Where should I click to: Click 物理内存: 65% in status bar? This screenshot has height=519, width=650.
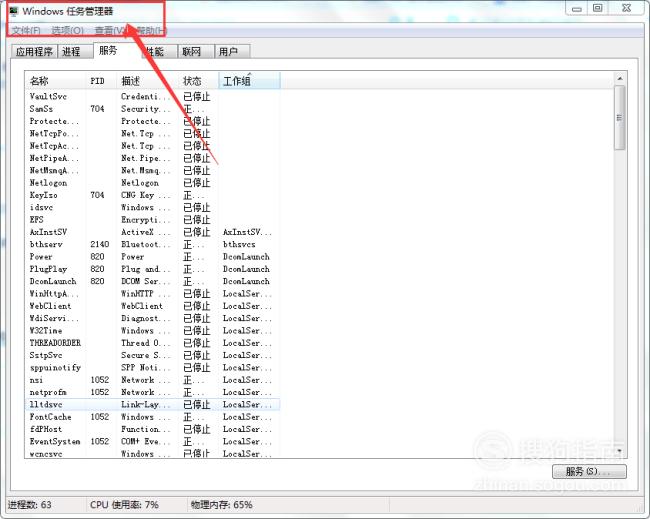point(222,505)
